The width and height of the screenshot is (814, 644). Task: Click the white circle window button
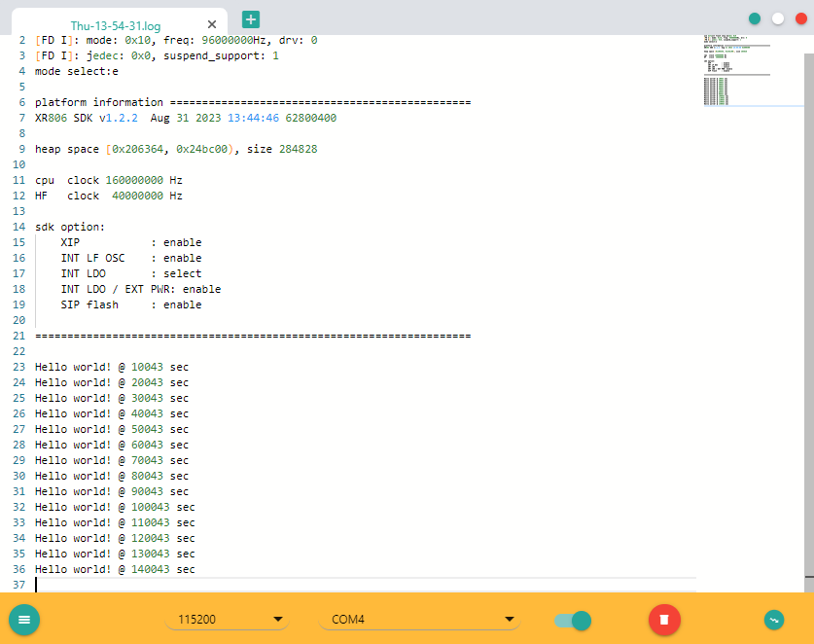(x=777, y=18)
